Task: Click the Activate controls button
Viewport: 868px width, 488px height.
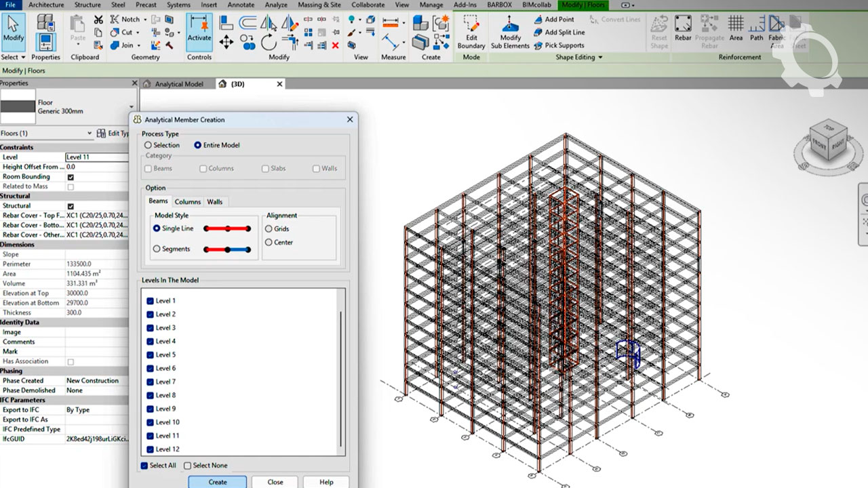Action: [x=199, y=30]
